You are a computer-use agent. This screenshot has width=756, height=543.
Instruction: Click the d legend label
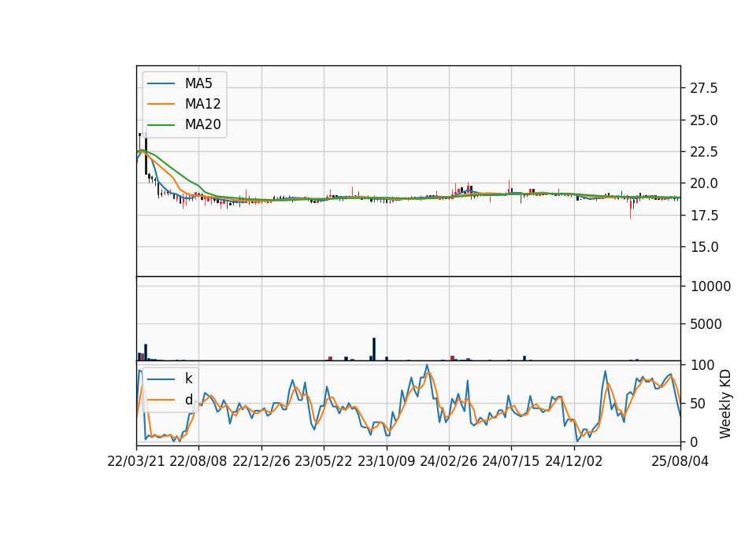[189, 400]
